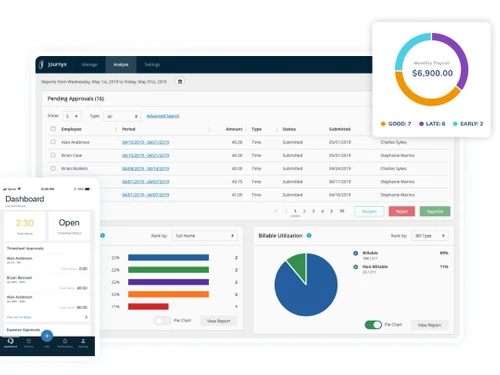
Task: Select Brian Case row checkbox
Action: 53,155
